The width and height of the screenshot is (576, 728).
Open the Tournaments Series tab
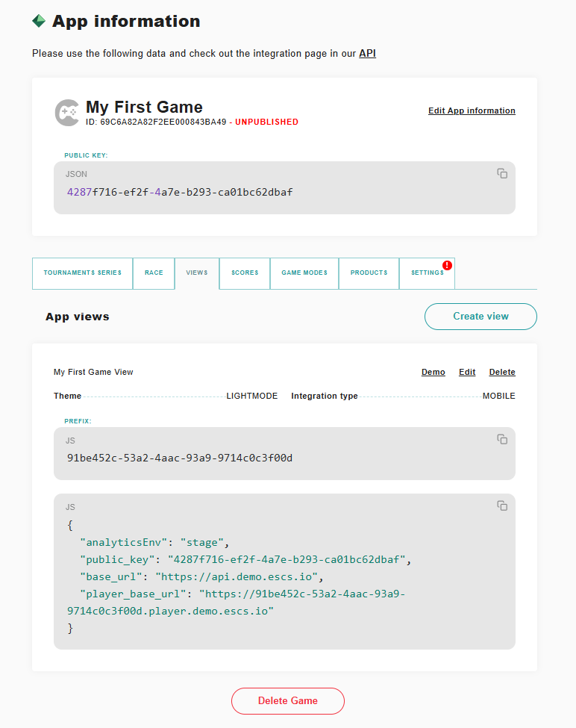(82, 273)
